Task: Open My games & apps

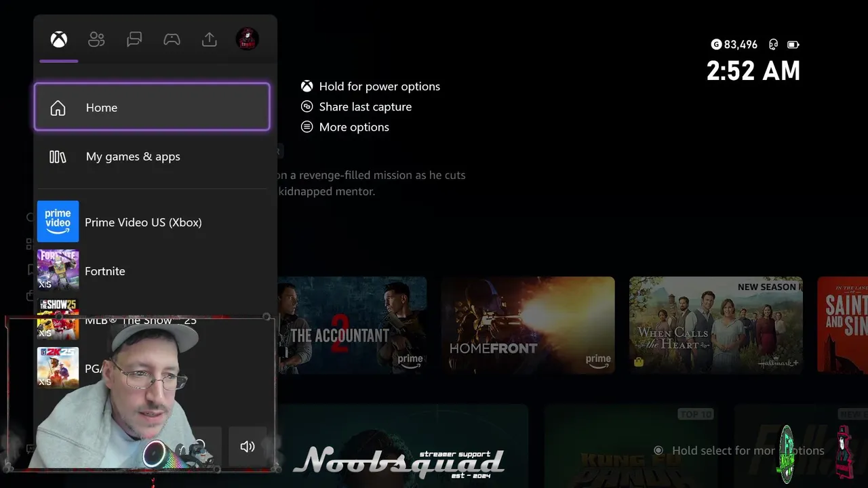Action: tap(152, 157)
